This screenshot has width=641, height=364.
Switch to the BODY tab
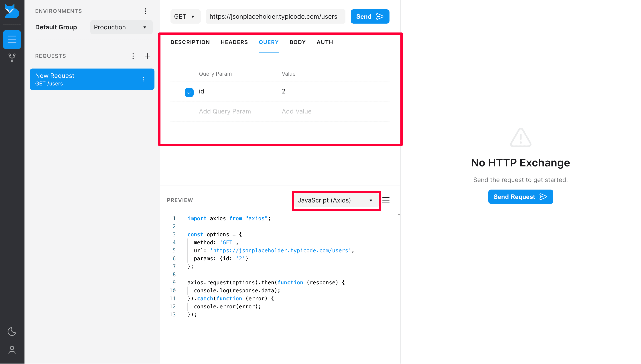coord(298,42)
